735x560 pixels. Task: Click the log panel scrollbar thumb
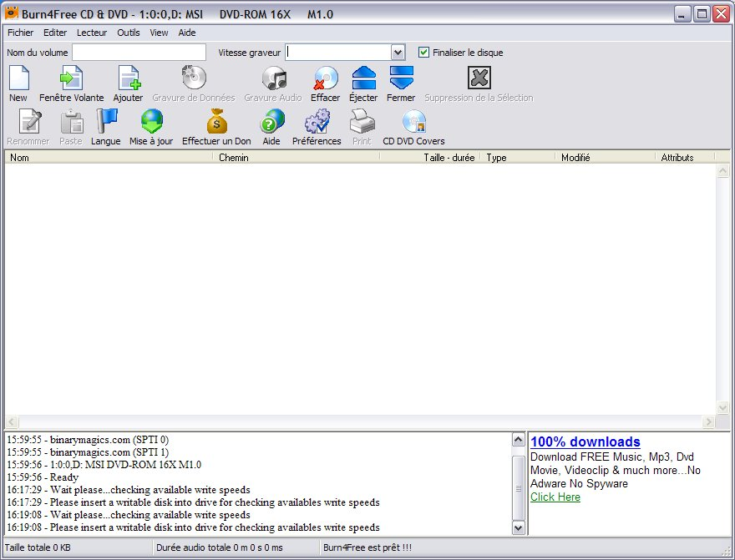(518, 488)
